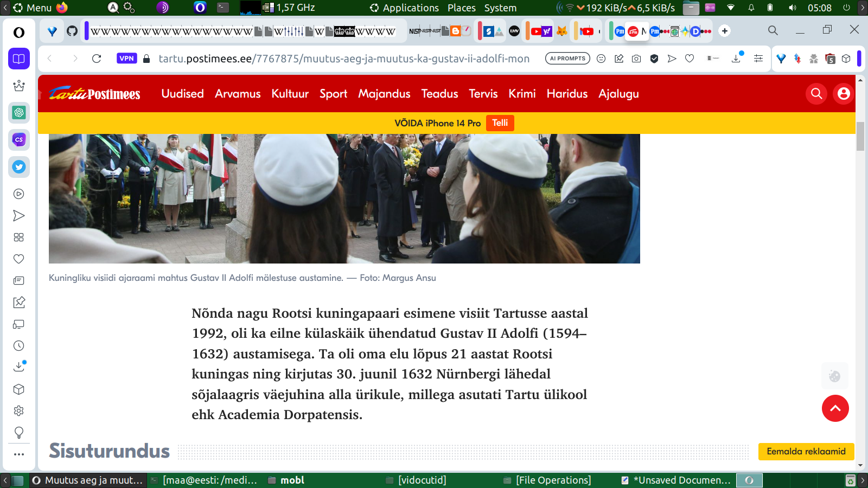
Task: Open the user account icon on Postimees
Action: [844, 94]
